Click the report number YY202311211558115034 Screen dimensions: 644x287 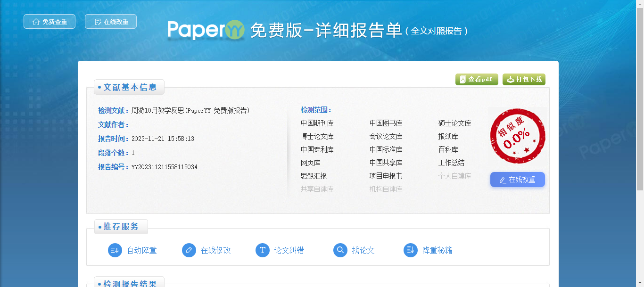(165, 167)
